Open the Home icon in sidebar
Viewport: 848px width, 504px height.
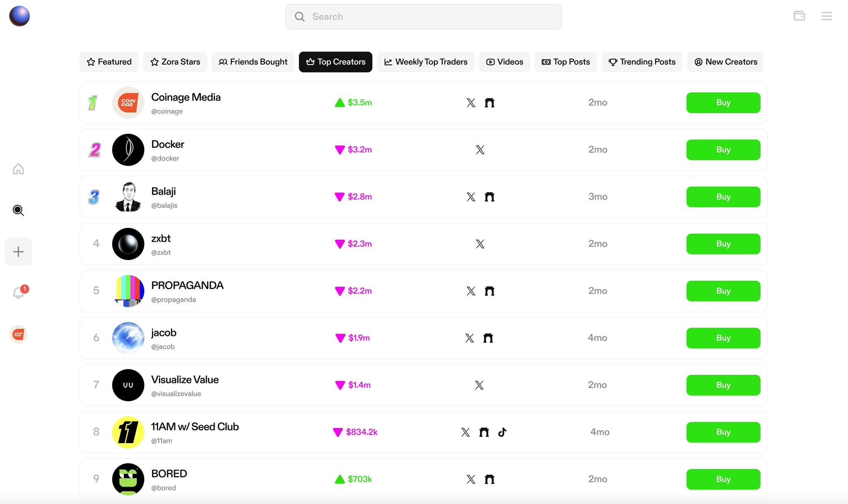pyautogui.click(x=18, y=169)
